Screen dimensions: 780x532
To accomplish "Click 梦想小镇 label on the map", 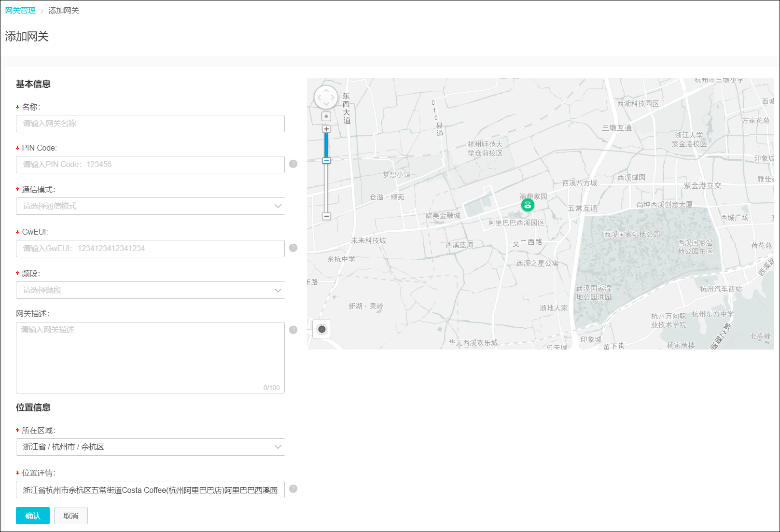I will click(396, 175).
